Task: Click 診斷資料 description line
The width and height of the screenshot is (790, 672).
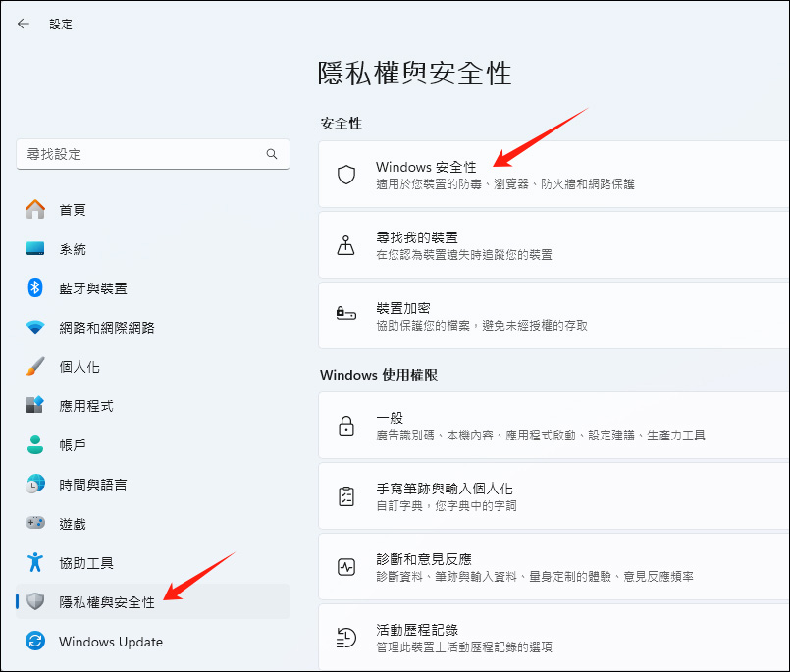Action: click(535, 576)
